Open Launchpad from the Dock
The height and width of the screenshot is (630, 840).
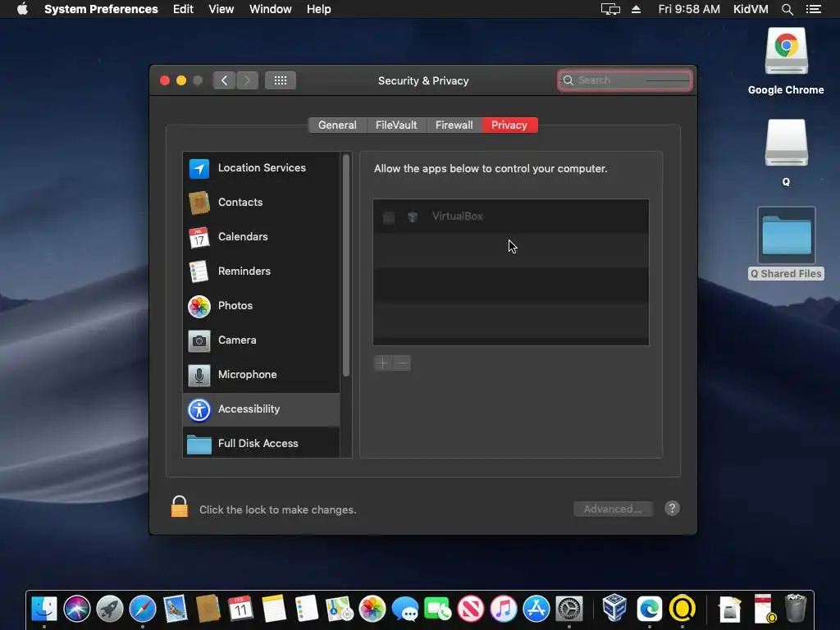110,609
